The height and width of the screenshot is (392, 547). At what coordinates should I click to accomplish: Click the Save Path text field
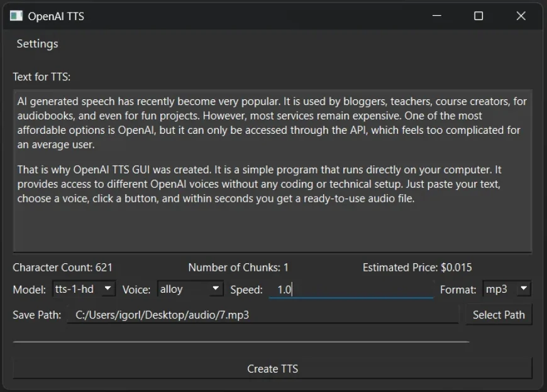263,315
